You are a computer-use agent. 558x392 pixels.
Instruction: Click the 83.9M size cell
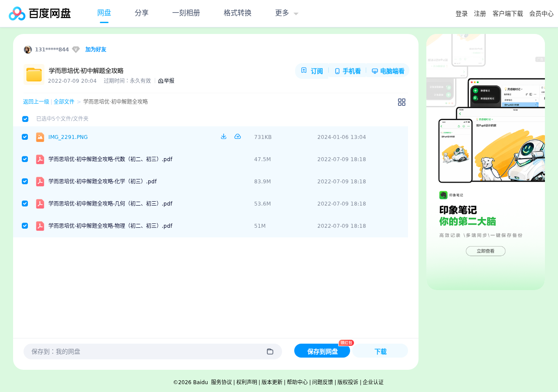[x=262, y=182]
